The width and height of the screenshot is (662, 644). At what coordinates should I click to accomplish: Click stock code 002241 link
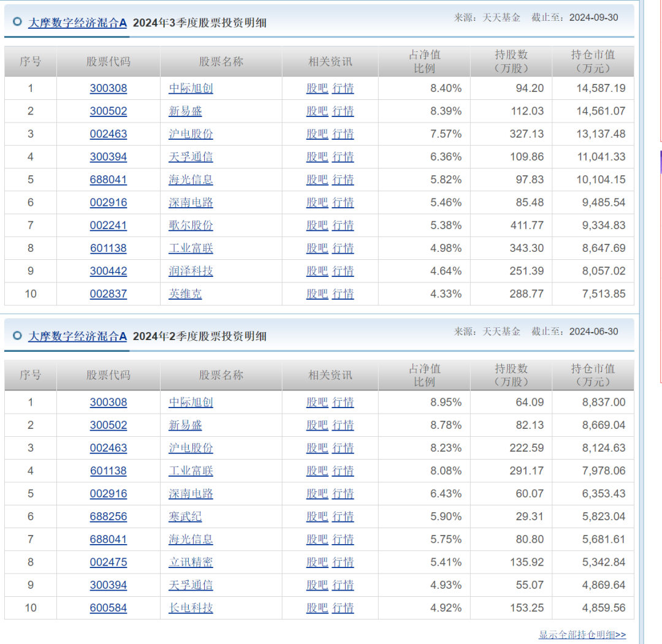click(x=108, y=225)
